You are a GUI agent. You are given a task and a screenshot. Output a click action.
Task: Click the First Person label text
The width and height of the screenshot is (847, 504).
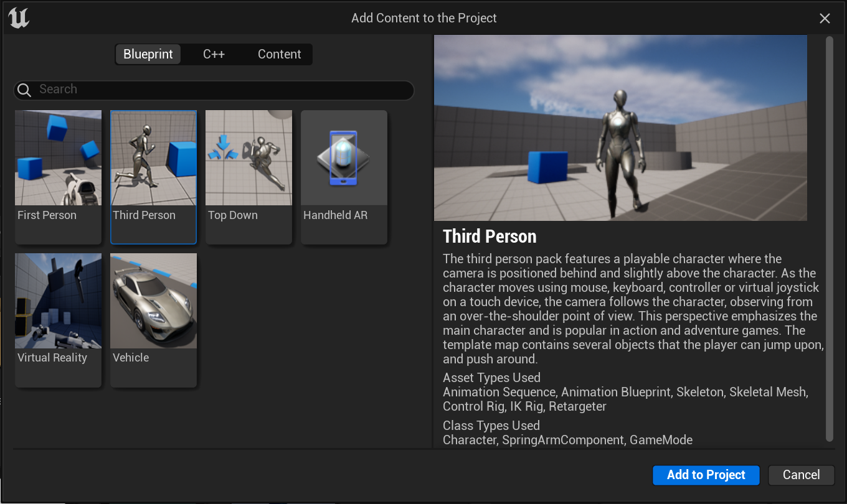(x=47, y=215)
